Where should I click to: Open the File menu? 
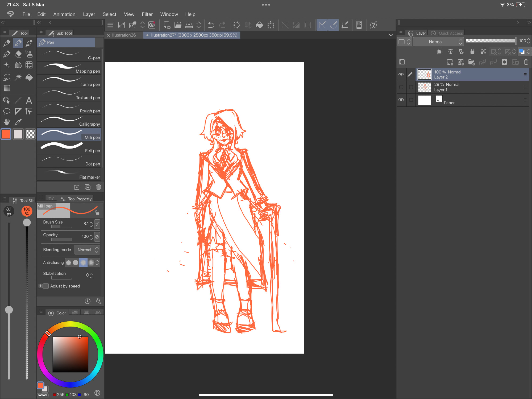point(26,14)
